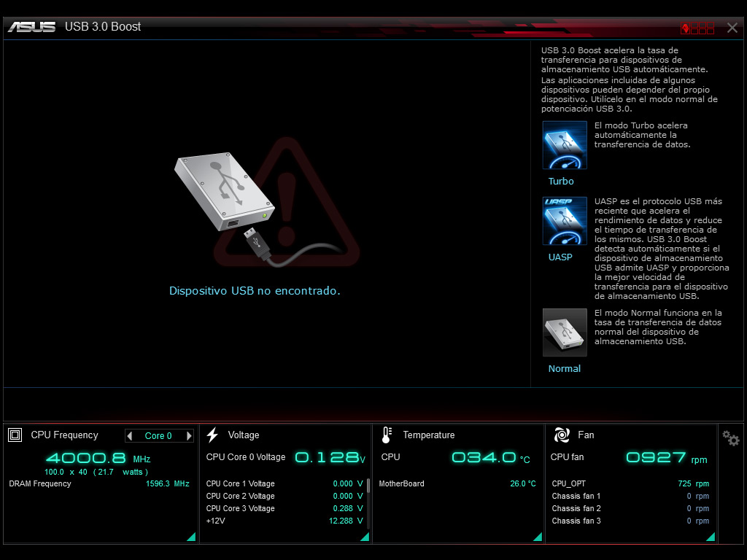Viewport: 747px width, 560px height.
Task: Click the Fan spinner icon
Action: 561,435
